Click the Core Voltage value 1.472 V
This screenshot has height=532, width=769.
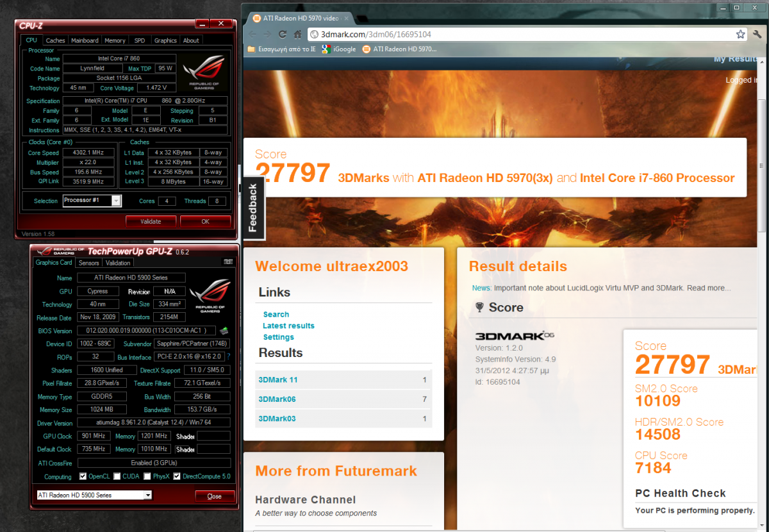pos(156,88)
